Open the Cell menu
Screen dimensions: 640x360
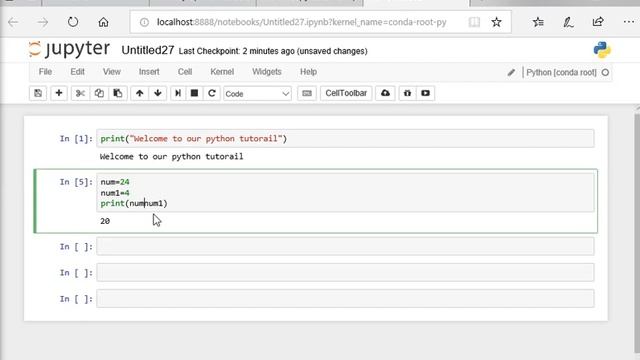click(185, 72)
